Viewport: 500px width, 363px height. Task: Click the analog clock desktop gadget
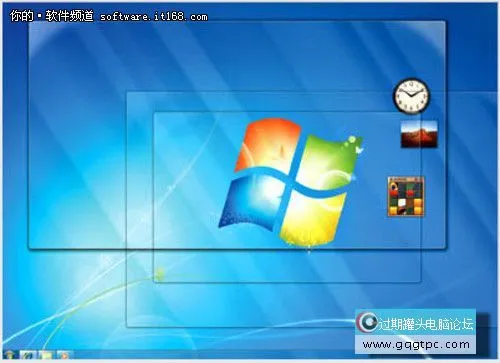point(412,96)
